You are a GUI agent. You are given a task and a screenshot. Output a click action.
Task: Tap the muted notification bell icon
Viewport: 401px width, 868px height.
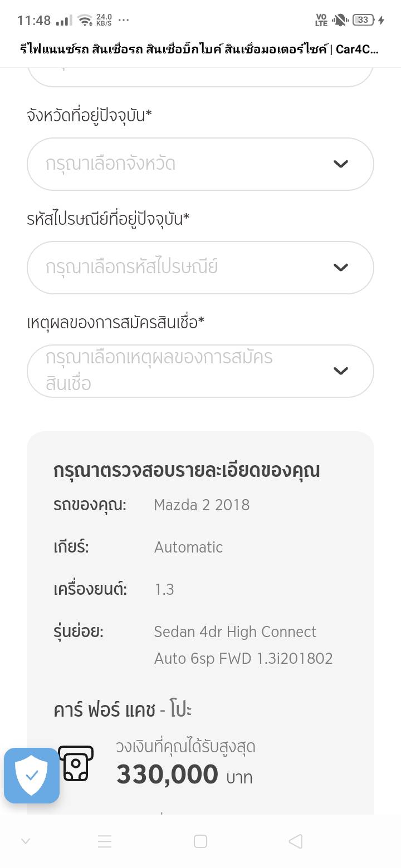pyautogui.click(x=339, y=20)
